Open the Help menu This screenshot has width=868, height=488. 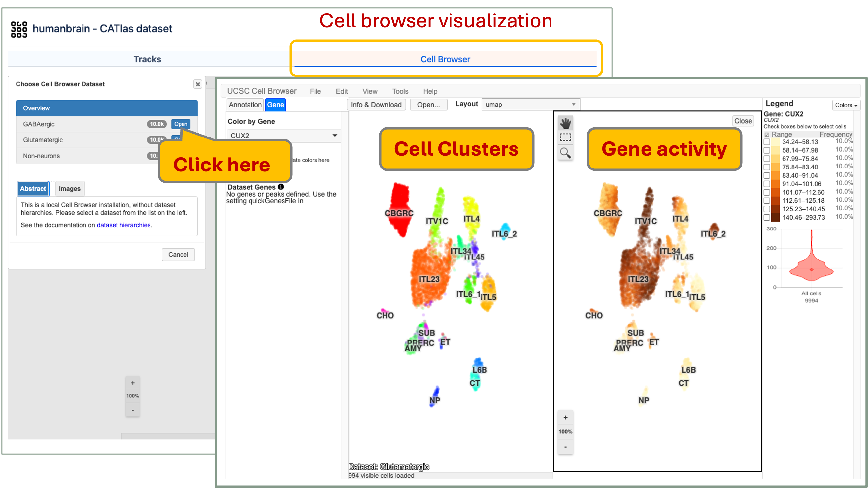coord(430,91)
